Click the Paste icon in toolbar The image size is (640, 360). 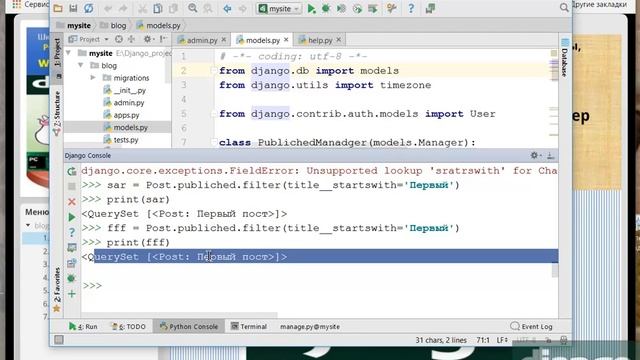pos(173,8)
